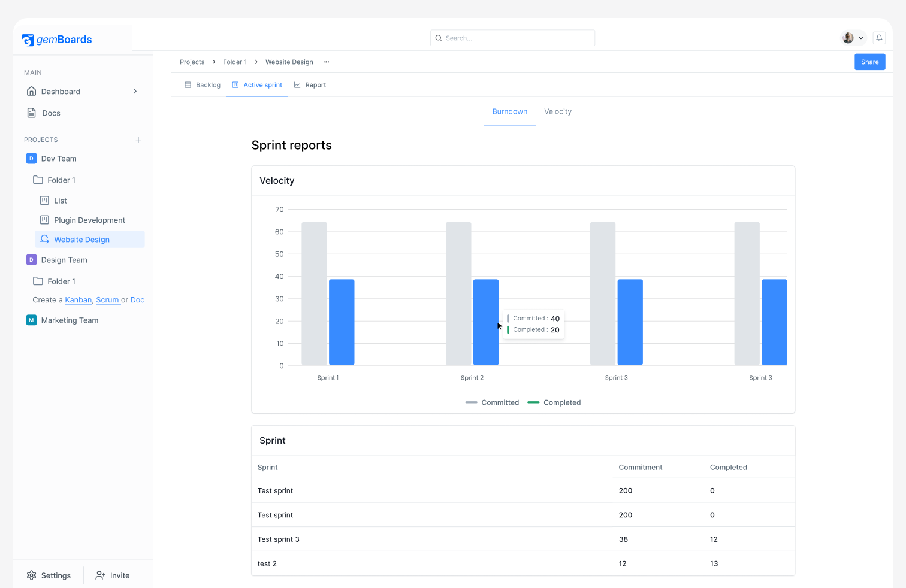906x588 pixels.
Task: Open notifications via the bell icon
Action: click(879, 37)
